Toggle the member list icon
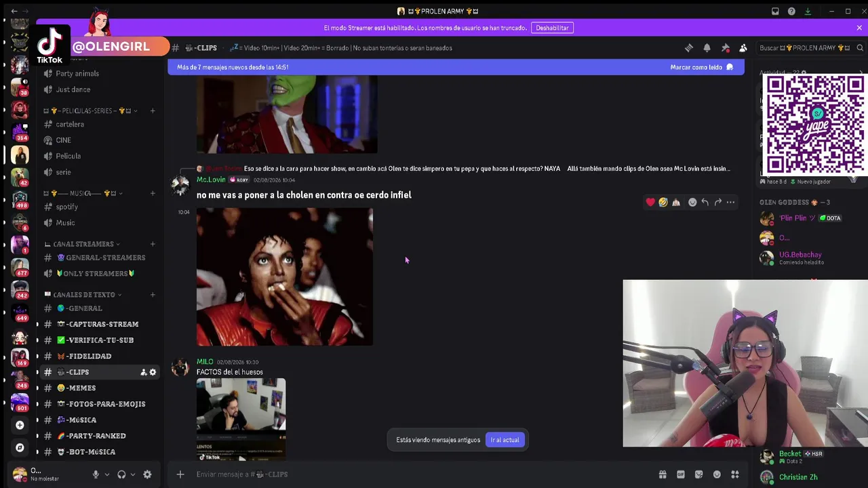 (x=743, y=48)
